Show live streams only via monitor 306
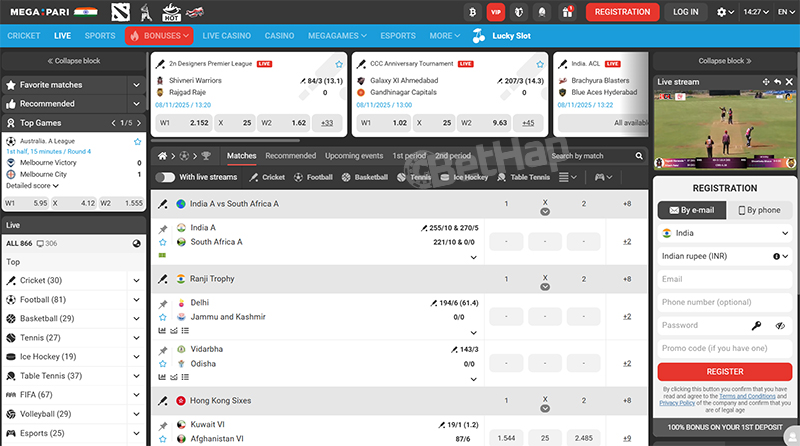 (47, 243)
